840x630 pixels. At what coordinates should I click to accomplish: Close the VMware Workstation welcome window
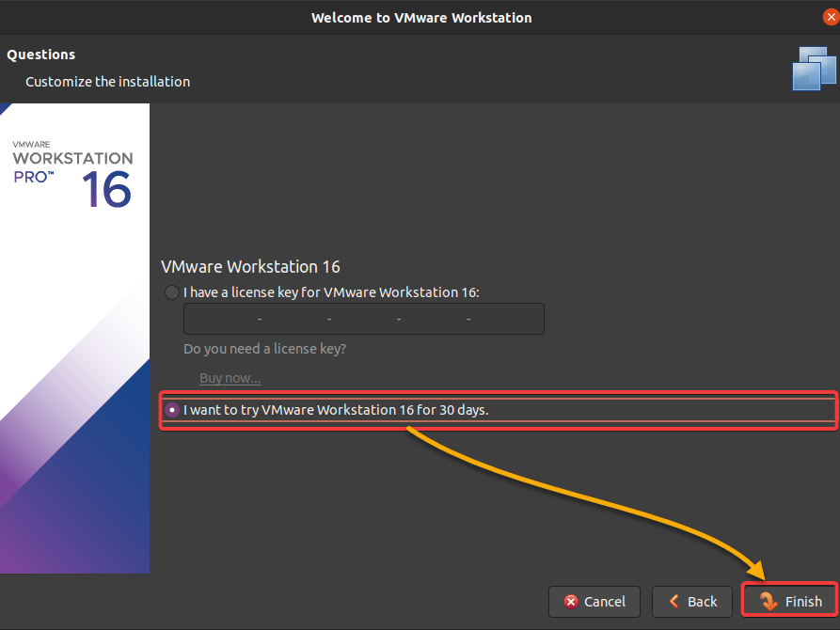[x=831, y=17]
